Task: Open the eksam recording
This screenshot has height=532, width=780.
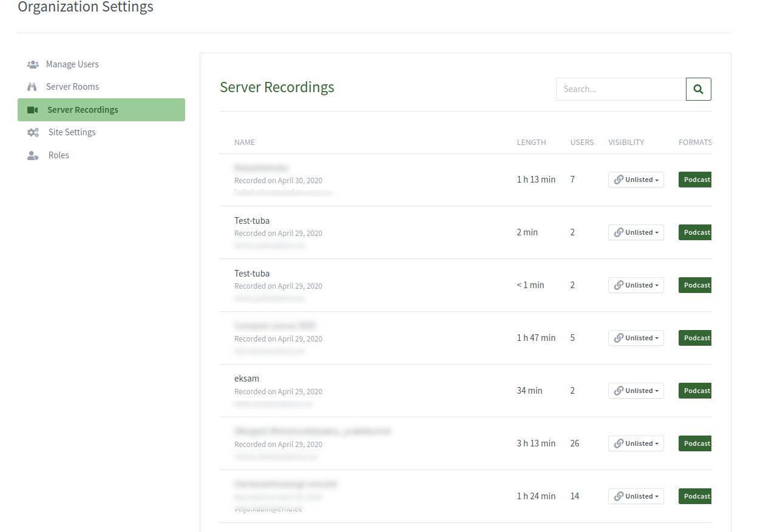Action: [246, 378]
